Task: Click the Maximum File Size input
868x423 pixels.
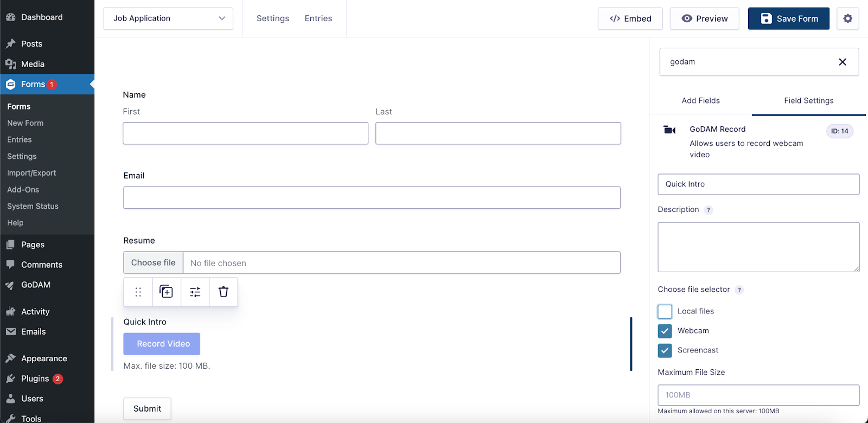Action: point(758,395)
